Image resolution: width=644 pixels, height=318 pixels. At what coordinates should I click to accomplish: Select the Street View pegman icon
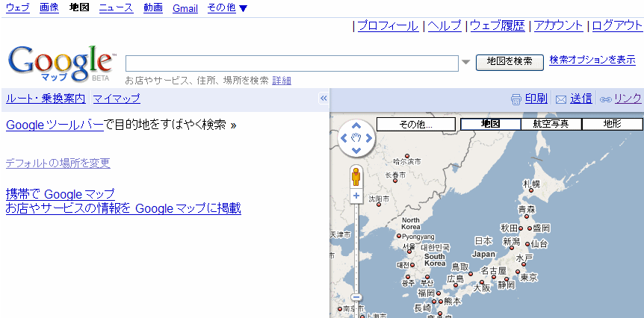(356, 177)
